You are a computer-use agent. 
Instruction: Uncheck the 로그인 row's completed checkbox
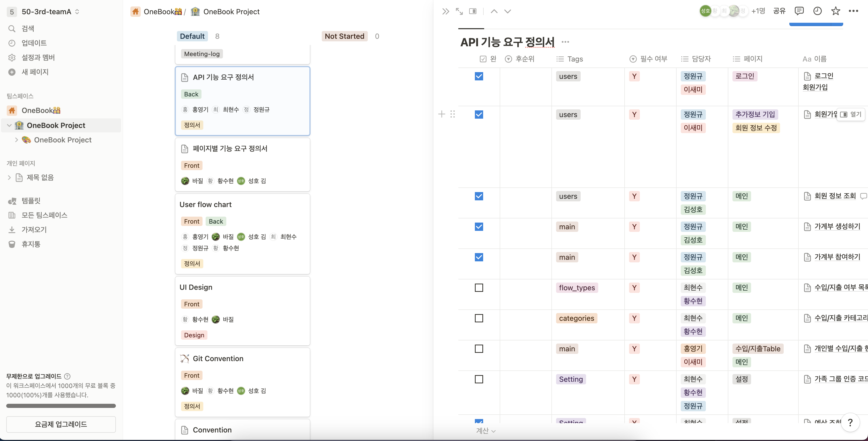(x=479, y=77)
